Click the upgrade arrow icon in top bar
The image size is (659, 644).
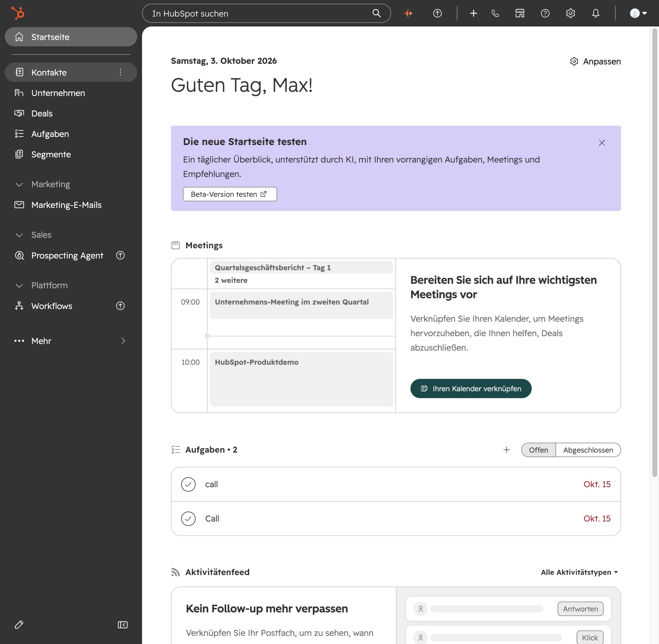(438, 13)
